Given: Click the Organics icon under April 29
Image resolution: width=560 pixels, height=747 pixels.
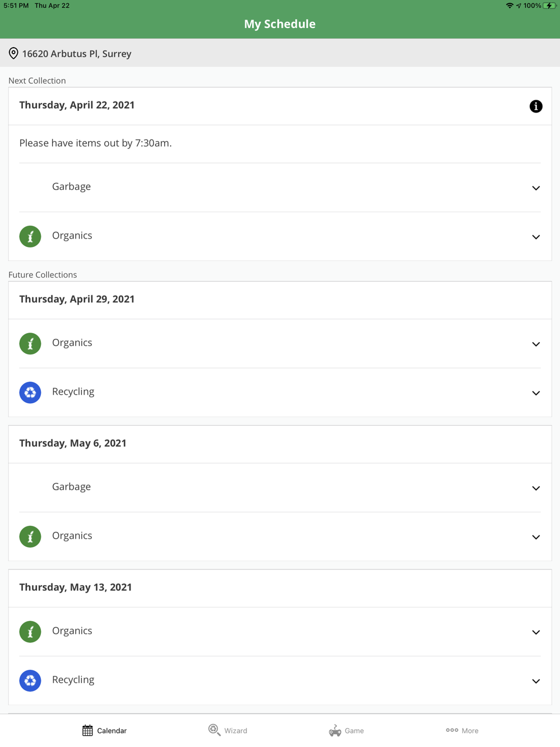Looking at the screenshot, I should click(x=30, y=343).
